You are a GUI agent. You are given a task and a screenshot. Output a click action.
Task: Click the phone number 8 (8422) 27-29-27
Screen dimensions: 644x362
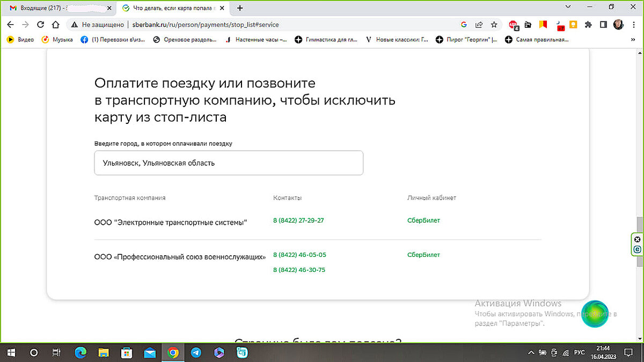pyautogui.click(x=298, y=220)
